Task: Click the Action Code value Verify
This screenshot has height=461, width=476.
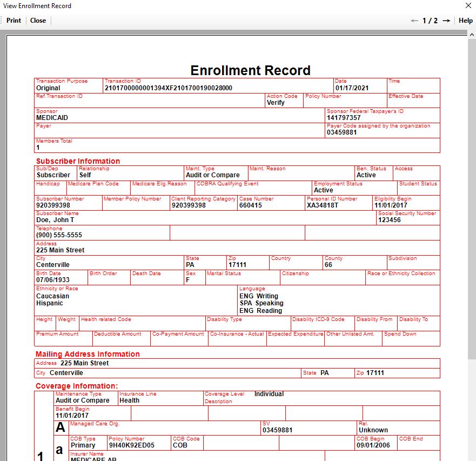Action: [276, 103]
